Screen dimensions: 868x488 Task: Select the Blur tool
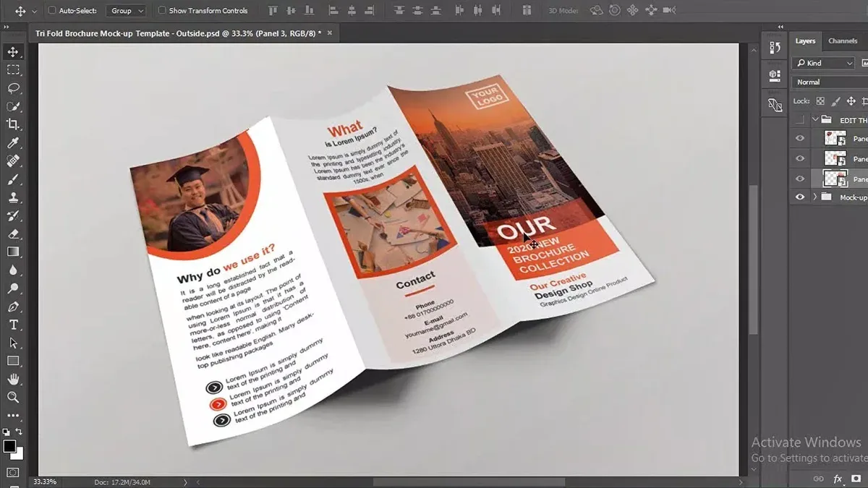tap(13, 270)
